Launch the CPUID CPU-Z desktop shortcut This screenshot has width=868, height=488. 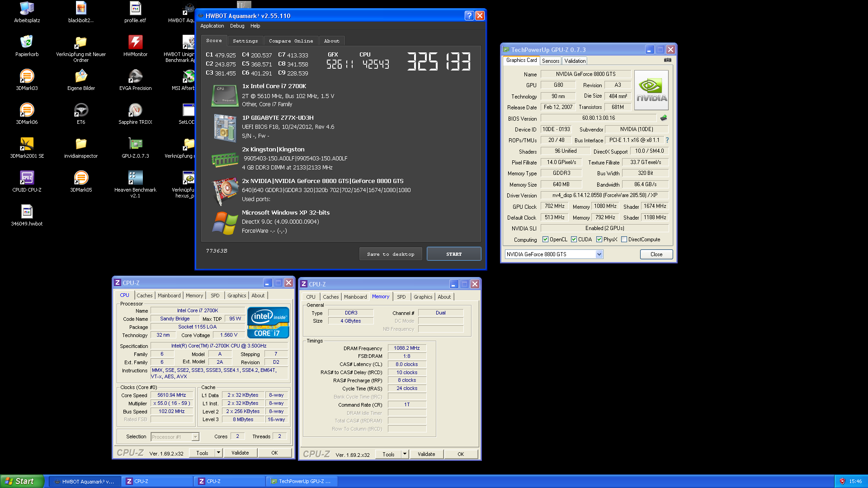click(27, 182)
